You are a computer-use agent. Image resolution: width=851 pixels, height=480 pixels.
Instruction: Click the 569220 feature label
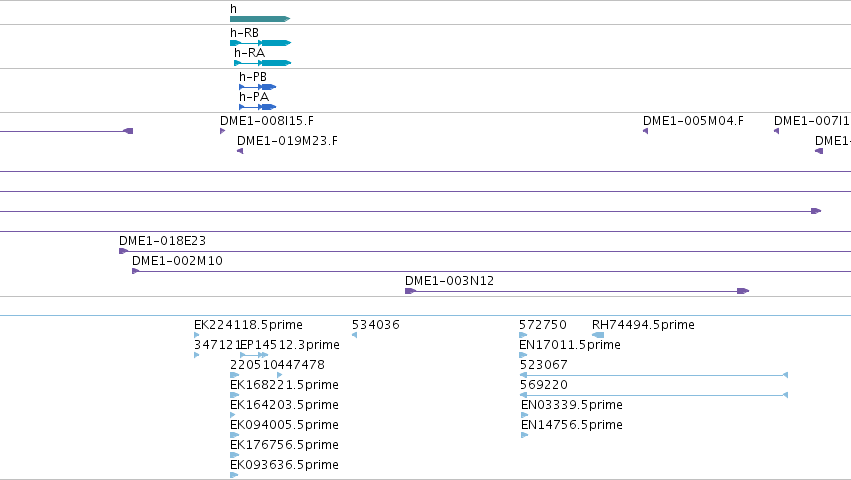[x=544, y=385]
